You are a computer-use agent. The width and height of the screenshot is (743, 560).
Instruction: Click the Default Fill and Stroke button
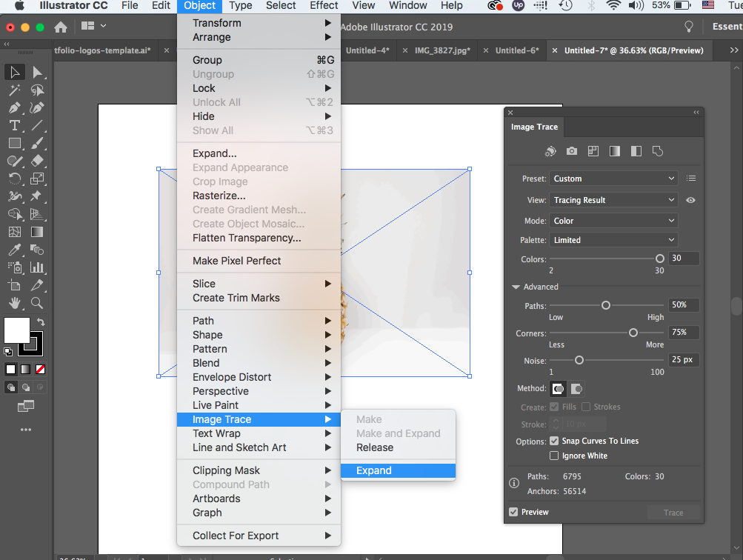(x=8, y=352)
